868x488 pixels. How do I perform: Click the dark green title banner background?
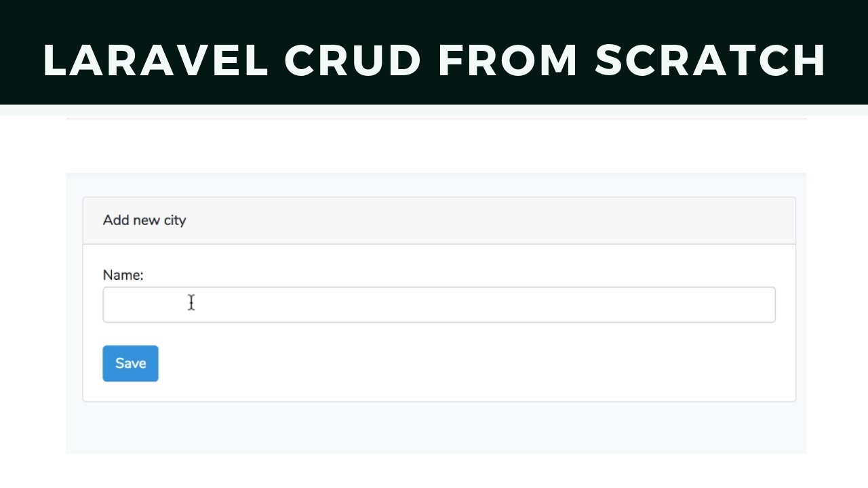pyautogui.click(x=434, y=15)
